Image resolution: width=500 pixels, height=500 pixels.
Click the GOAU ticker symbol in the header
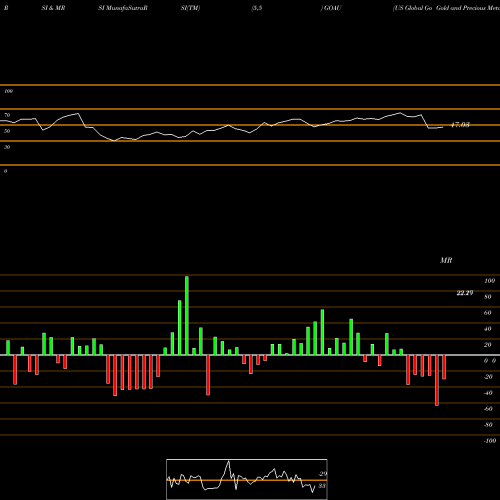pos(332,8)
